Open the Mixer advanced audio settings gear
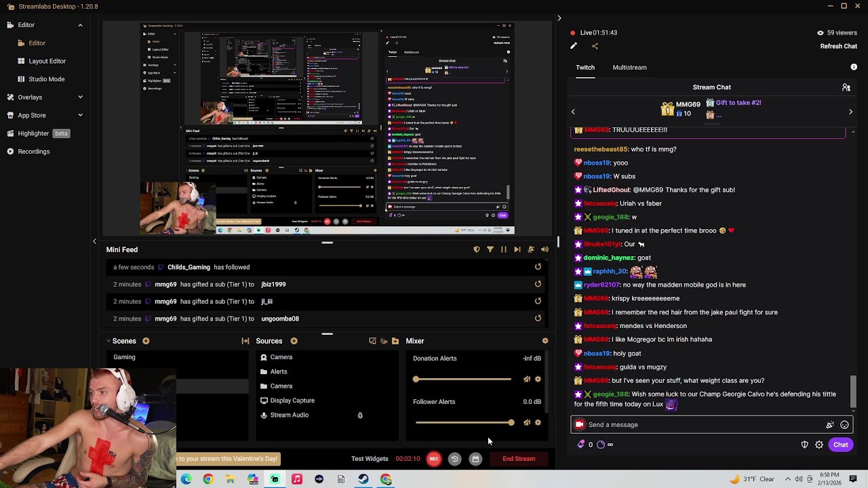Image resolution: width=868 pixels, height=488 pixels. pyautogui.click(x=545, y=341)
